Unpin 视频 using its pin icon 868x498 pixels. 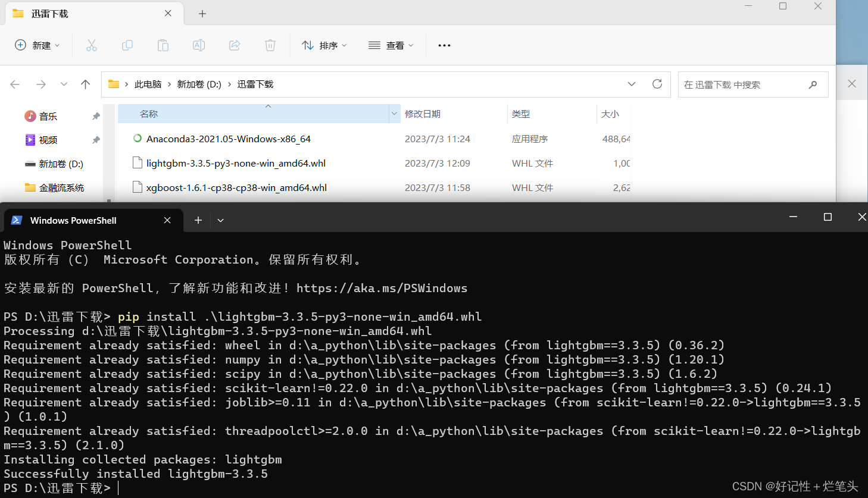click(96, 140)
